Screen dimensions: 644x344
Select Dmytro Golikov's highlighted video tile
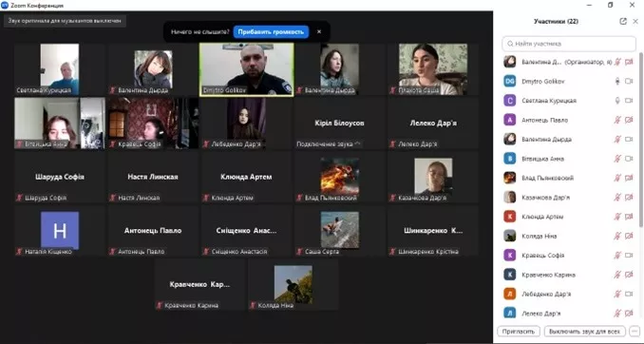pos(246,69)
